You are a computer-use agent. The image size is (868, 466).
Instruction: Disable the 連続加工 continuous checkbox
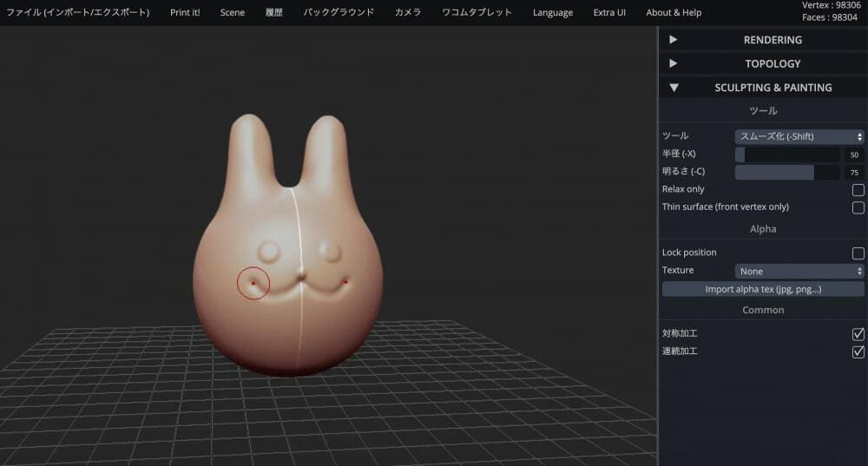pos(858,351)
